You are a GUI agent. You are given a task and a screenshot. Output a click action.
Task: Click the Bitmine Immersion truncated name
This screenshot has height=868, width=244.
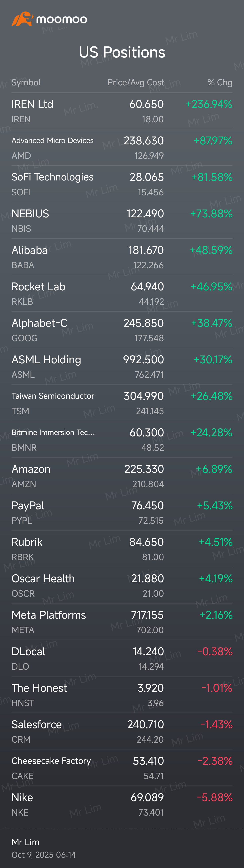click(x=53, y=433)
